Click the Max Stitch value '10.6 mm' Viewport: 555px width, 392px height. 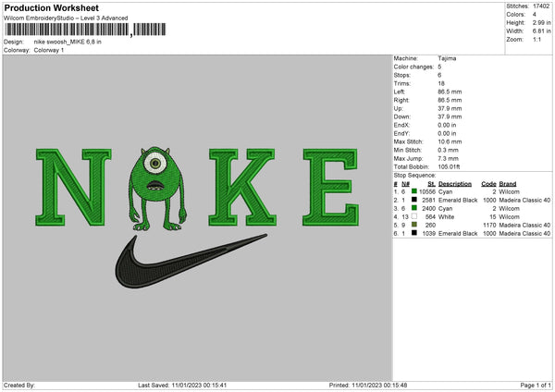(x=450, y=141)
